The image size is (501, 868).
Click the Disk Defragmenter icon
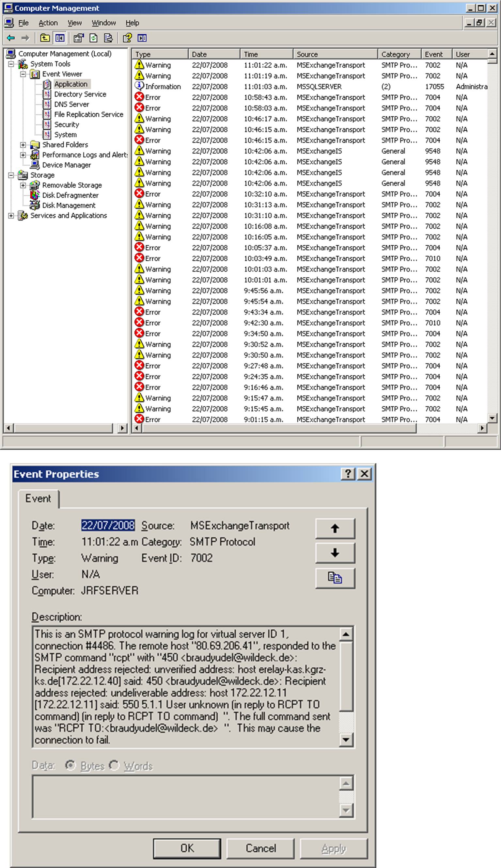pos(35,195)
